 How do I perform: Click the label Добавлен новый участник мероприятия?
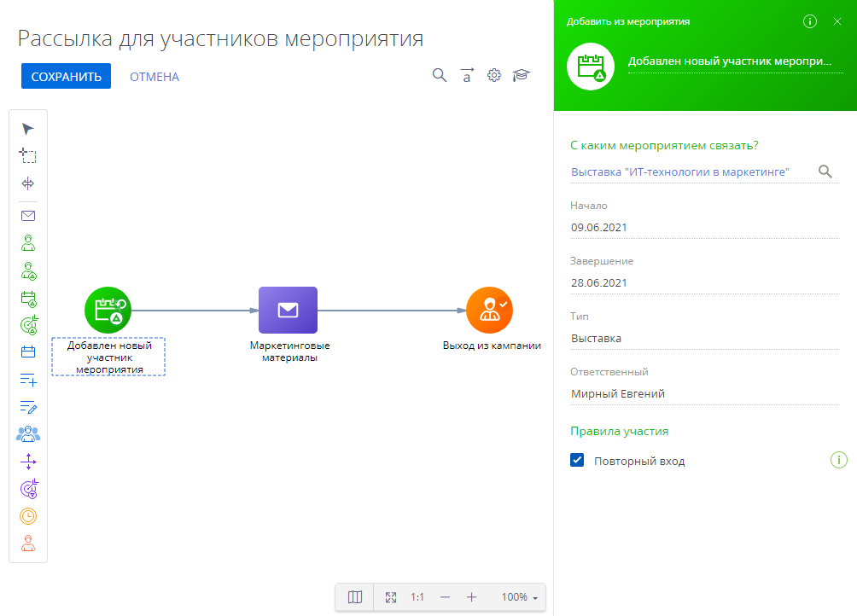pos(108,357)
